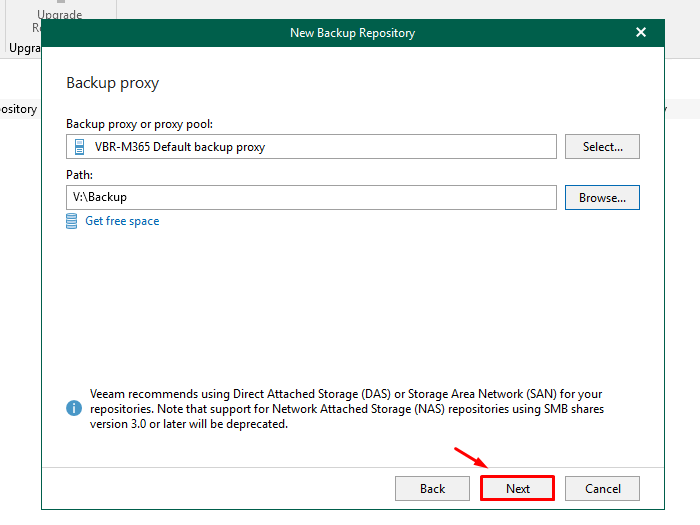Click the server icon in proxy field
The height and width of the screenshot is (525, 700).
pos(79,147)
